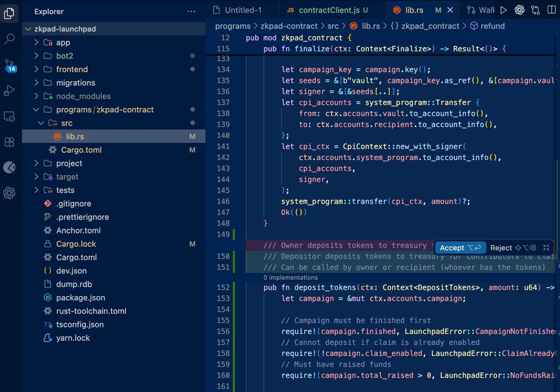Accept the suggested change

pos(460,248)
